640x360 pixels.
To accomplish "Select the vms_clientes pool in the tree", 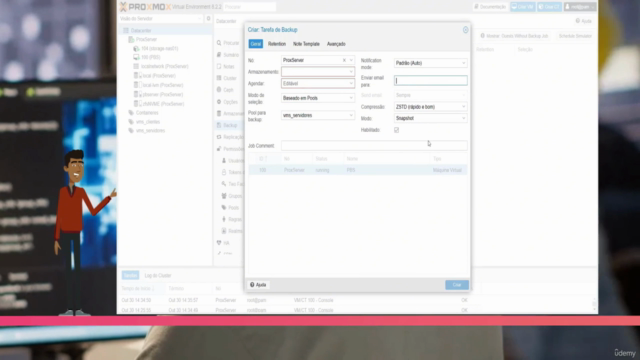I will click(148, 122).
